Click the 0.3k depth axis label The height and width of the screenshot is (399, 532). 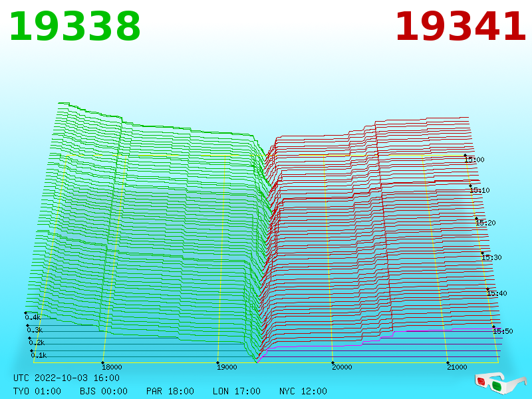[x=35, y=330]
